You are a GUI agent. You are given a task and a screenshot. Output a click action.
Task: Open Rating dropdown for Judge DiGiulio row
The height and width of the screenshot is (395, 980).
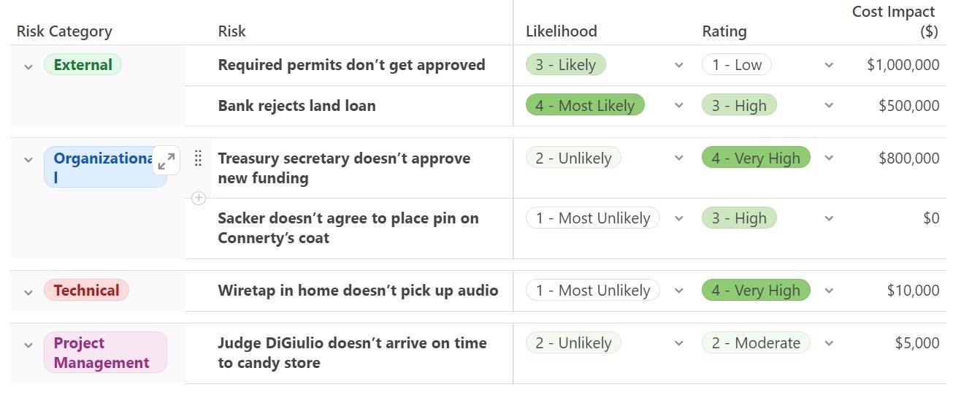[x=829, y=343]
